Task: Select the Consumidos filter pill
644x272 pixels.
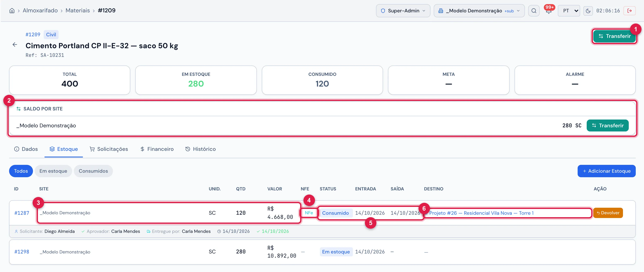Action: 93,171
